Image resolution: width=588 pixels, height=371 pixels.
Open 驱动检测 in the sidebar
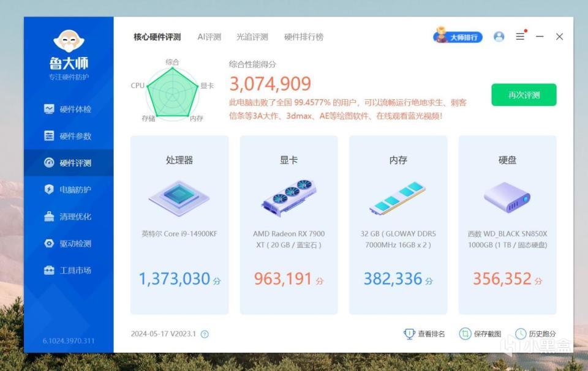coord(69,244)
